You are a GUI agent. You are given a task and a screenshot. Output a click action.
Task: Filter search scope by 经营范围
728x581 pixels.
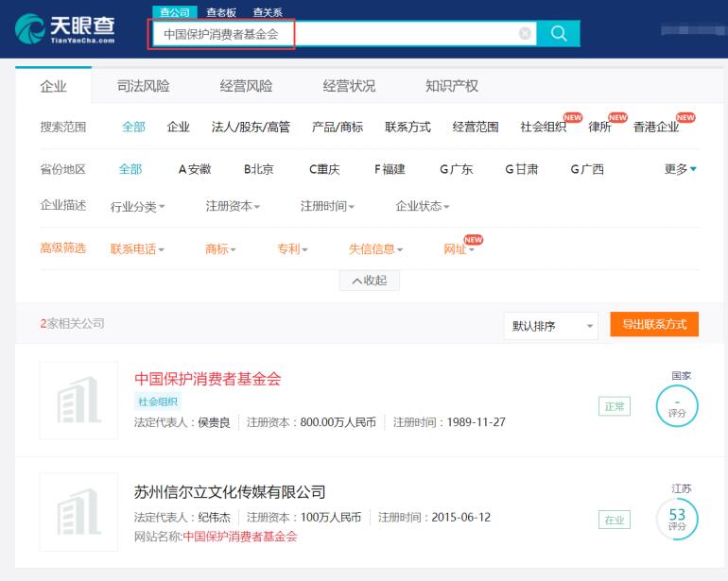click(476, 127)
